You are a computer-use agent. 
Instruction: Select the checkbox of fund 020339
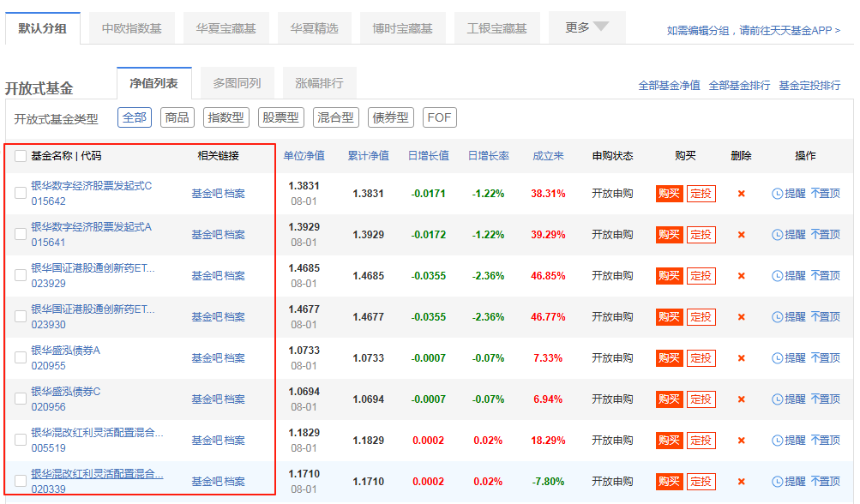[21, 481]
